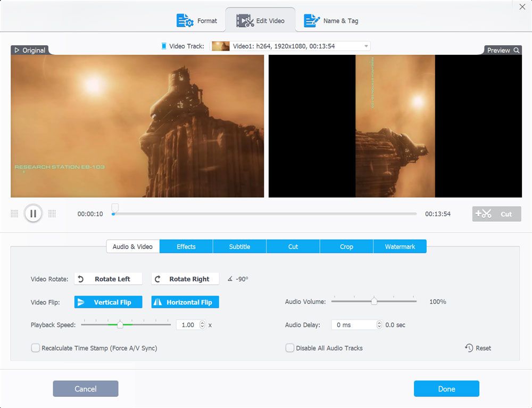Click the playback timeline handle

click(115, 208)
